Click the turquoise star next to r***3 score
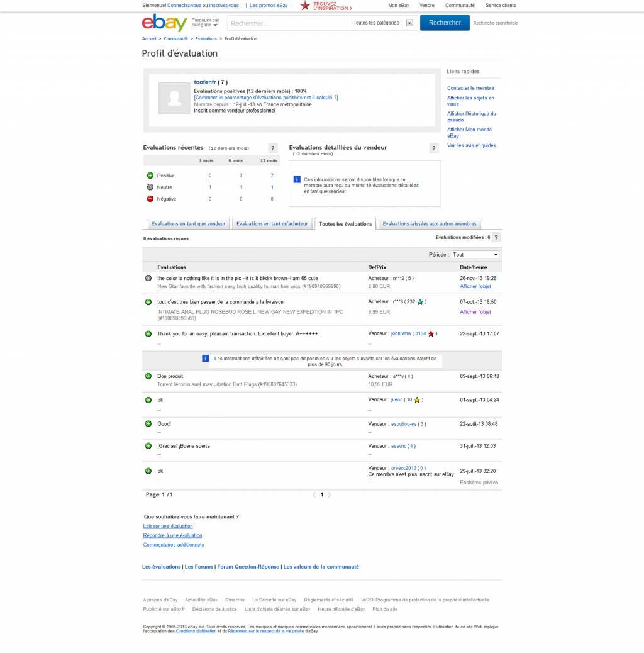The image size is (644, 653). point(420,302)
